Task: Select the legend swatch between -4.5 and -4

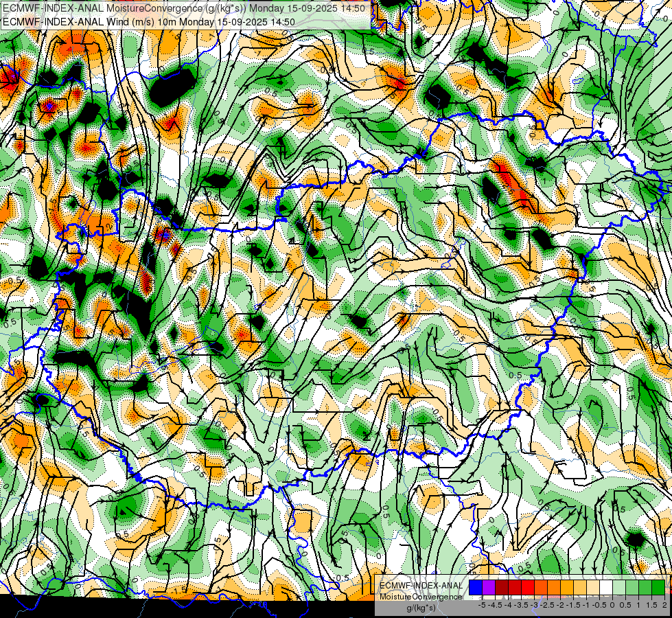Action: tap(502, 588)
